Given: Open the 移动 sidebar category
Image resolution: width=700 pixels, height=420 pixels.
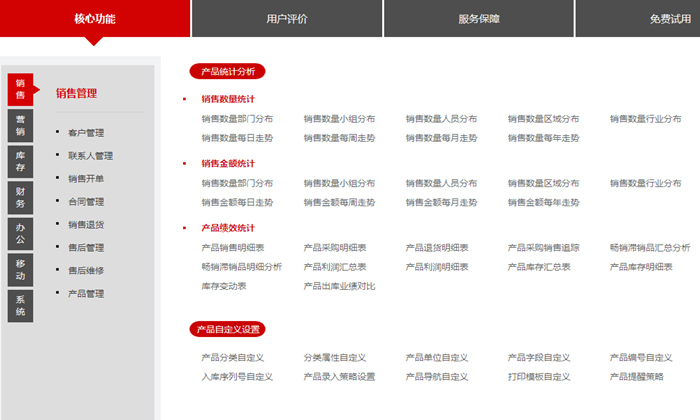Looking at the screenshot, I should click(21, 269).
